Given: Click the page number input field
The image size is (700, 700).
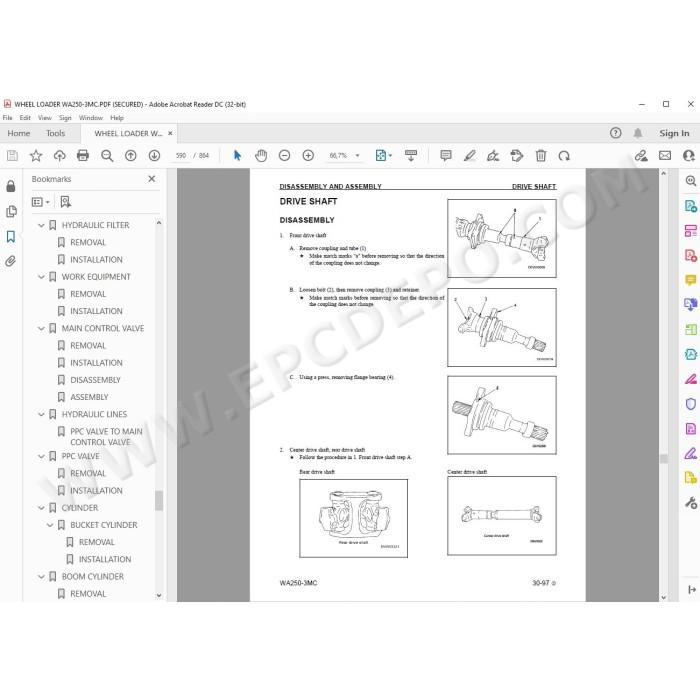Looking at the screenshot, I should coord(181,155).
